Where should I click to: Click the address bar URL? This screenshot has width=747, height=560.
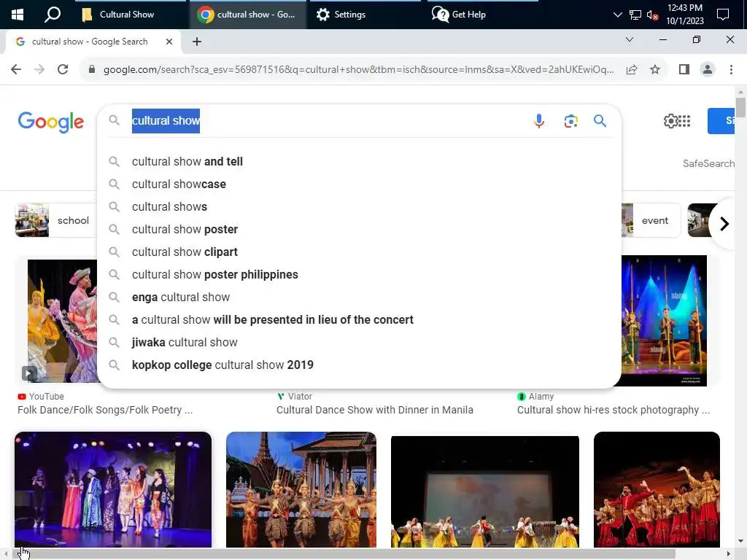click(358, 69)
